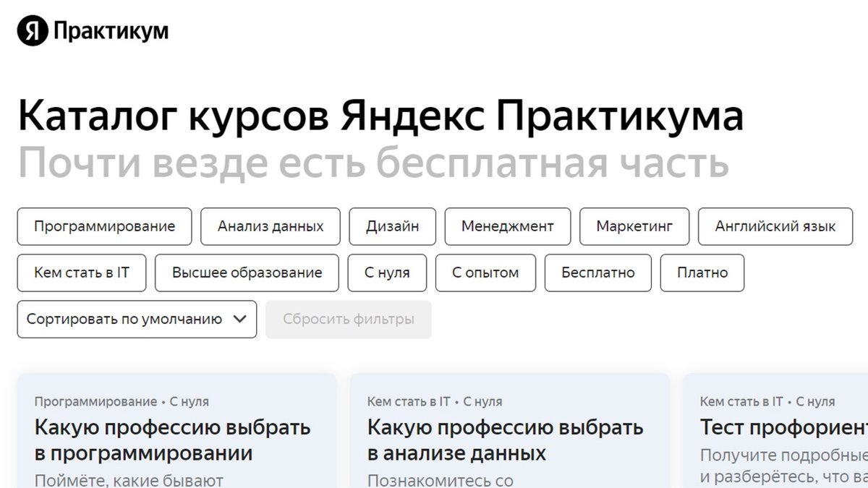Select the С нуля difficulty filter
This screenshot has height=488, width=868.
(386, 273)
